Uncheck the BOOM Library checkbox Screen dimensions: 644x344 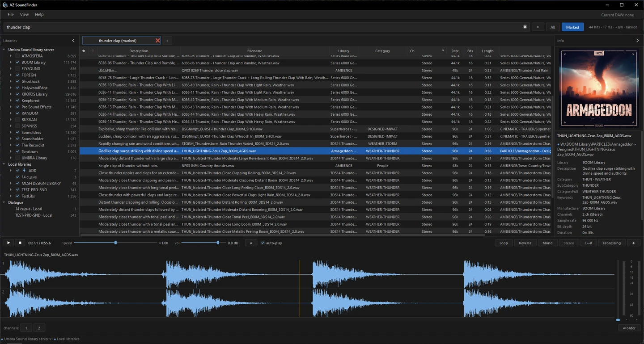click(17, 63)
